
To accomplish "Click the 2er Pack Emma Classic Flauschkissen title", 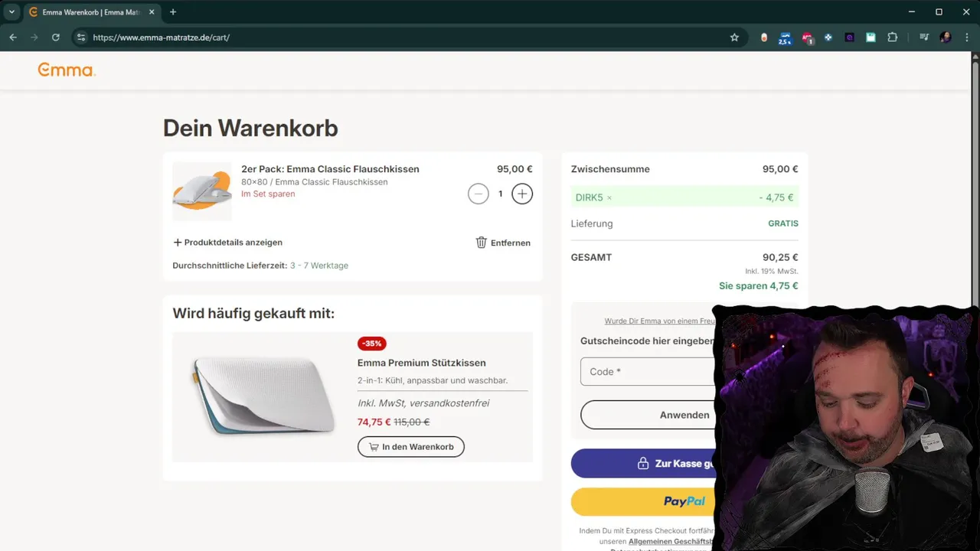I will click(x=330, y=169).
